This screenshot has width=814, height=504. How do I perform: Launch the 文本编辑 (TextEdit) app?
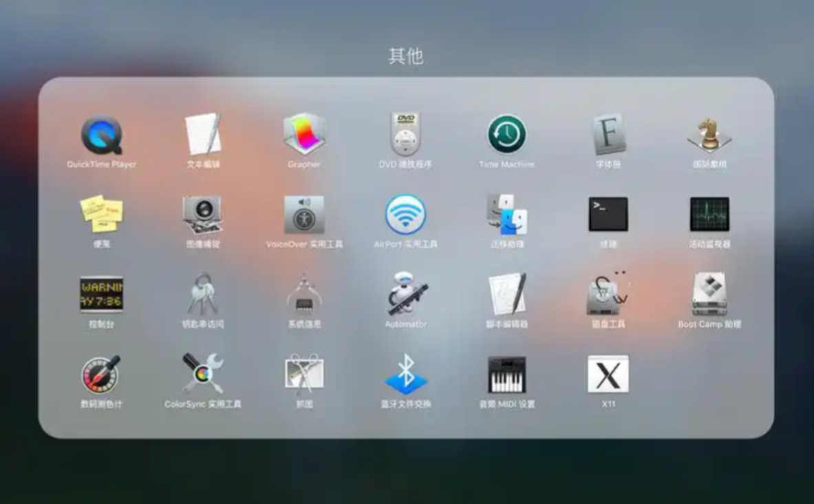pyautogui.click(x=203, y=134)
